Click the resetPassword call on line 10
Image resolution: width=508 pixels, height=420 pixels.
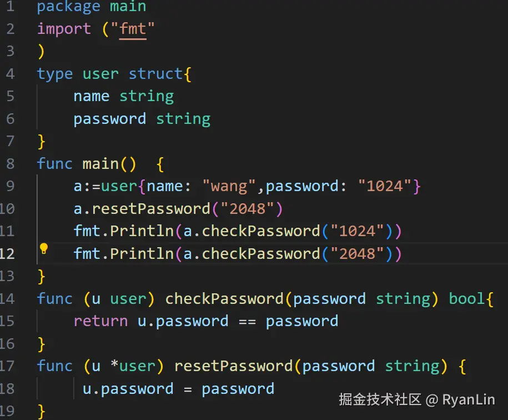151,209
